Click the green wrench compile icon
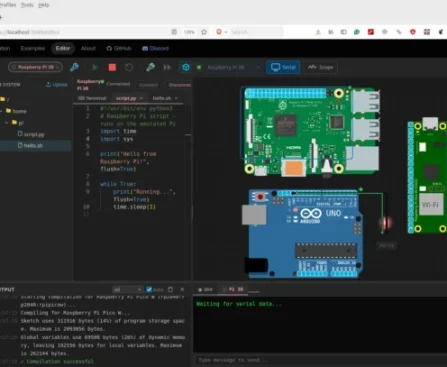This screenshot has height=367, width=447. (150, 67)
